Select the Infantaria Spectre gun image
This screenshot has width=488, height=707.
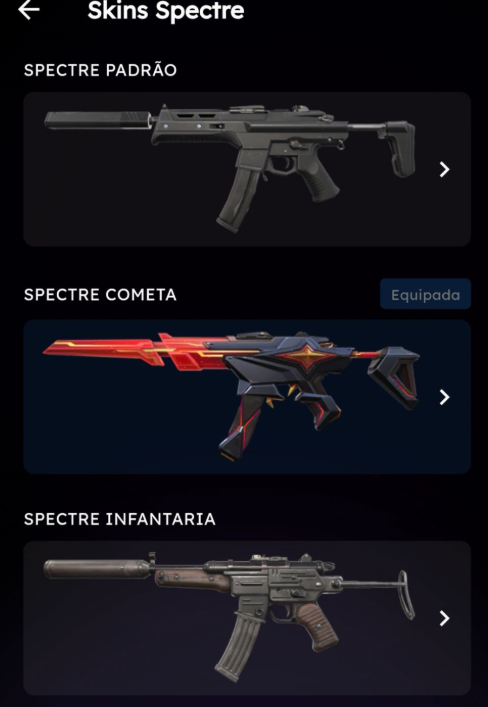coord(230,616)
